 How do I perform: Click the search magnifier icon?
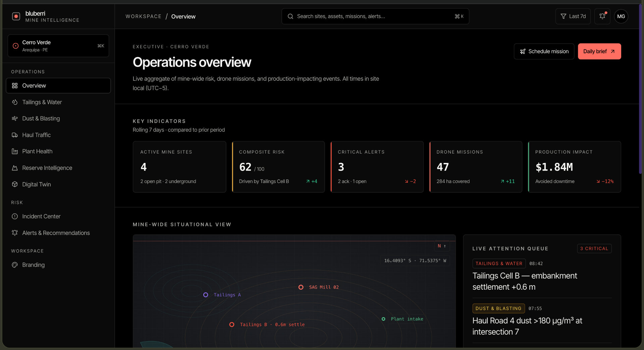coord(290,16)
